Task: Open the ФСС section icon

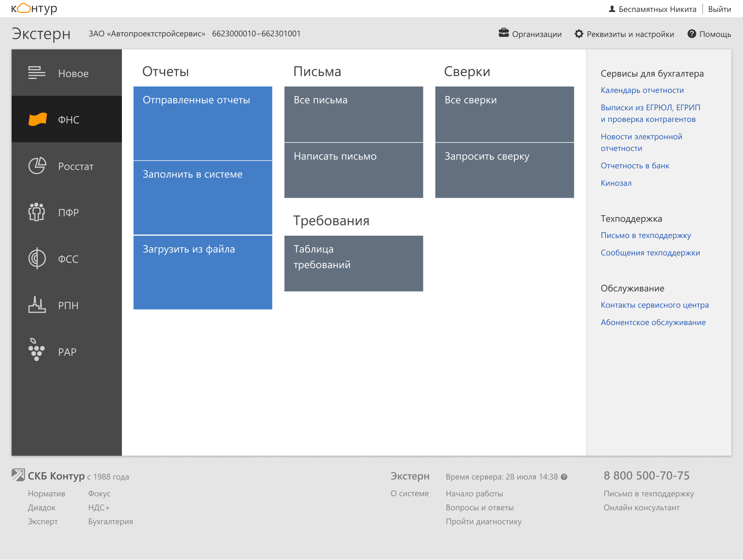Action: [x=37, y=259]
